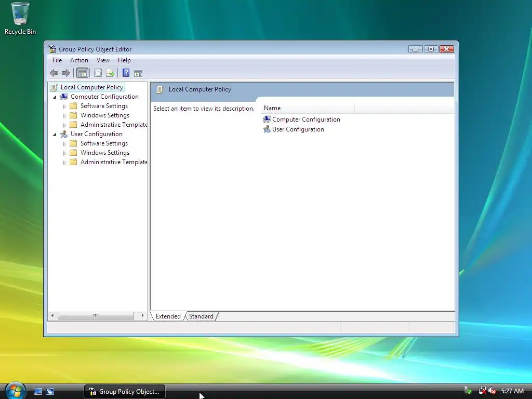Expand Software Settings under User Configuration

[x=64, y=144]
